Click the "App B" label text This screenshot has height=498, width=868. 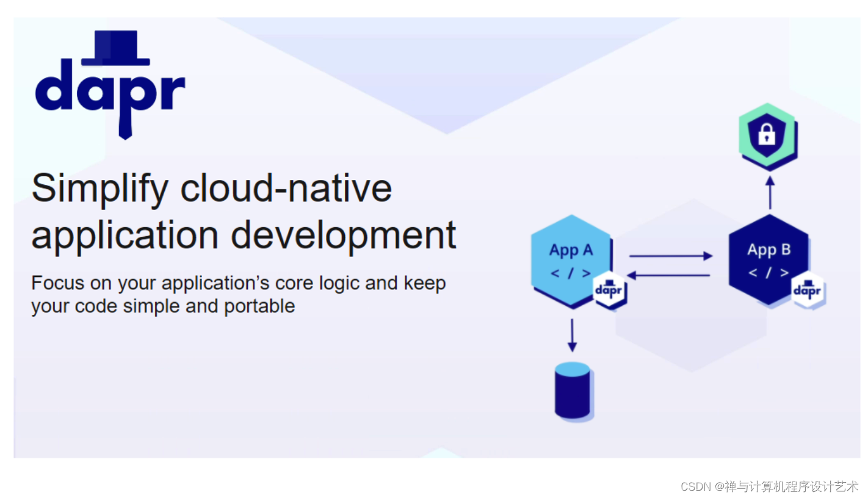click(x=769, y=250)
